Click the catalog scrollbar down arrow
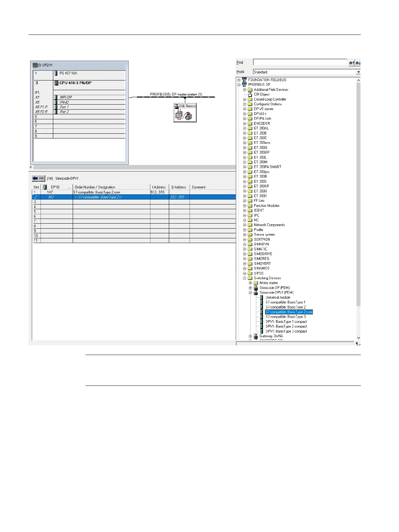Image resolution: width=399 pixels, height=532 pixels. (x=358, y=338)
